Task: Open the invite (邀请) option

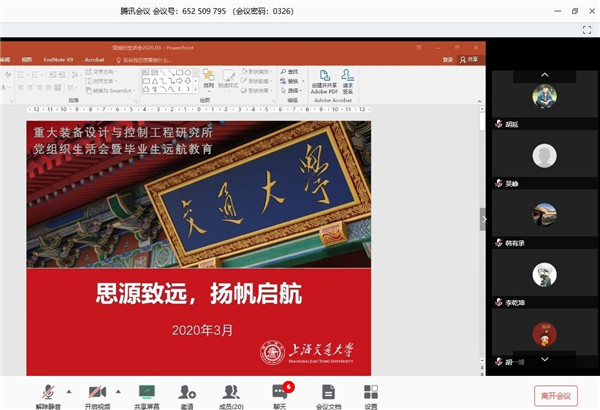Action: (x=187, y=393)
